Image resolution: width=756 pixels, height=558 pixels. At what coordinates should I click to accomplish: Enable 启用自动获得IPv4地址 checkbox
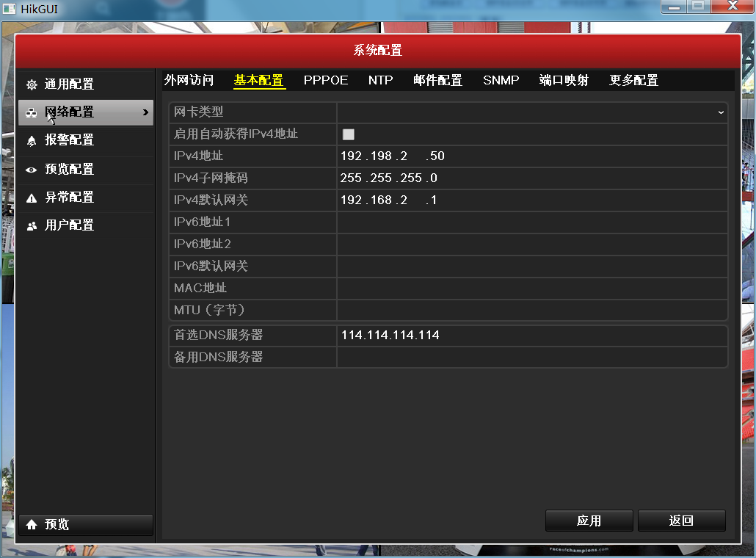pyautogui.click(x=348, y=134)
